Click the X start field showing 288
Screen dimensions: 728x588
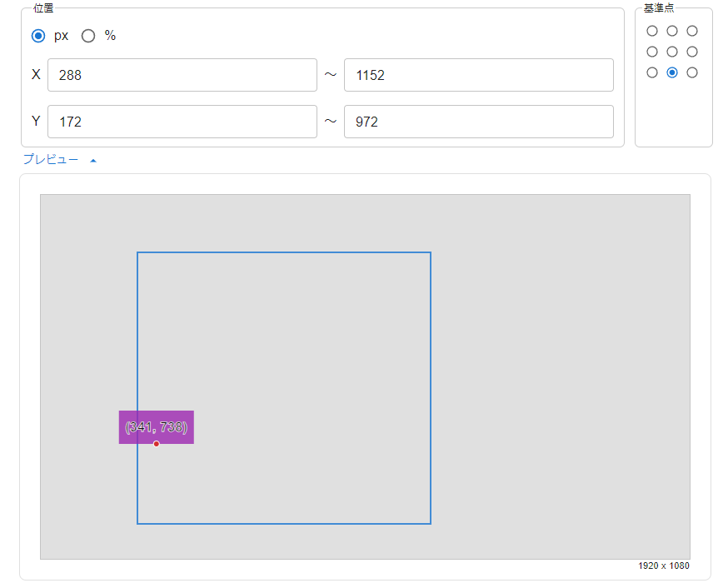click(182, 75)
